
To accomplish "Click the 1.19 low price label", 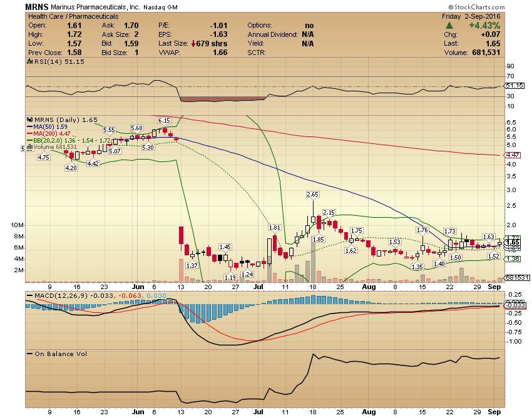I will pos(230,278).
